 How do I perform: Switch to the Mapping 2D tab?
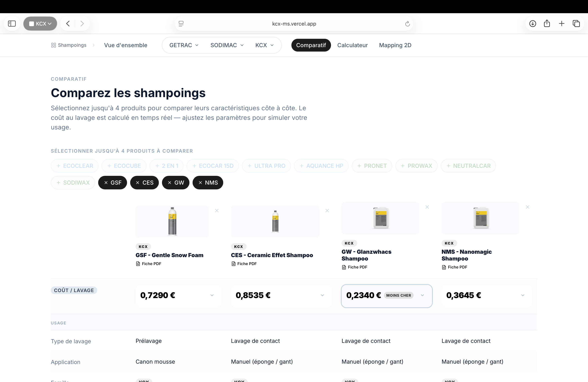pos(395,45)
